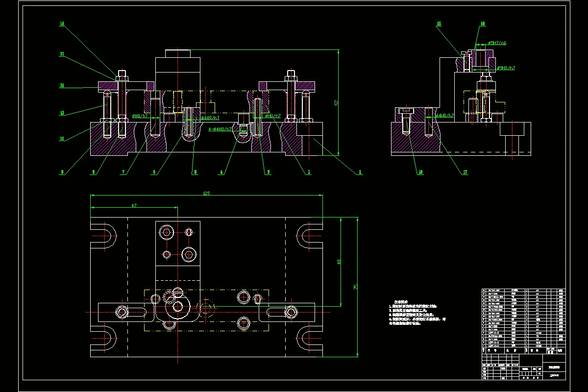Click part balloon number 12
588x392 pixels.
click(62, 85)
